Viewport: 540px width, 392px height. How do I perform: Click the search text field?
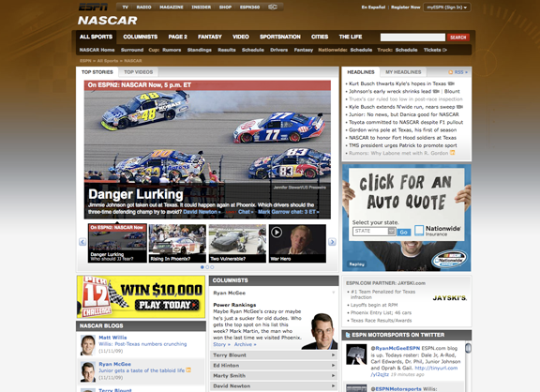point(412,38)
